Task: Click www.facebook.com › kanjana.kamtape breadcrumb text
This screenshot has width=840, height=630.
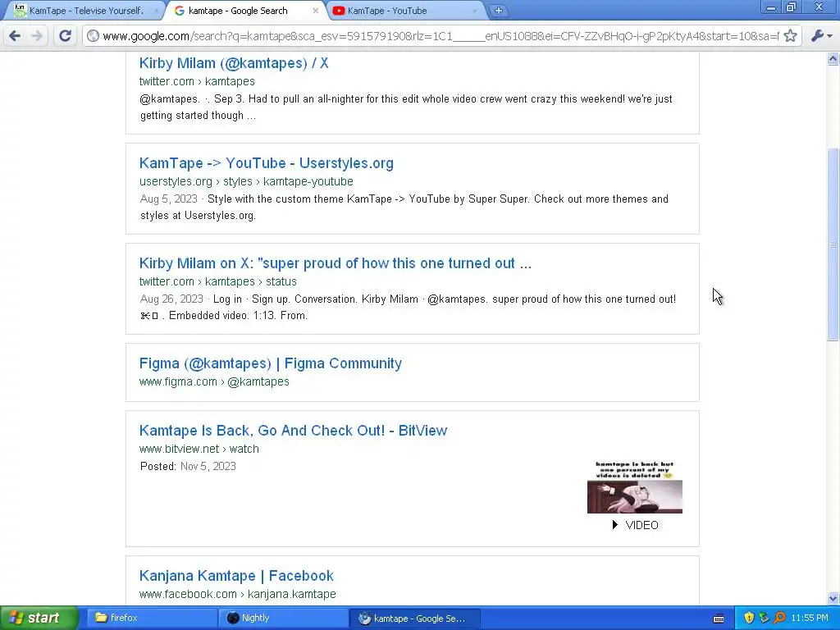Action: tap(238, 594)
